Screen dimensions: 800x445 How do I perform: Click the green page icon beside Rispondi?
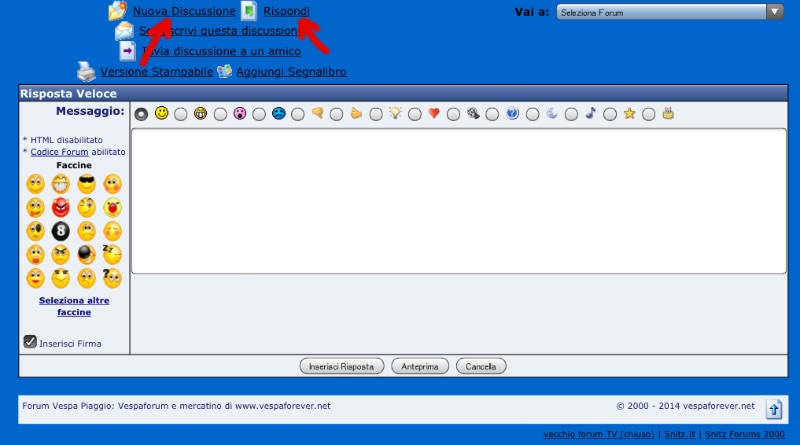point(248,11)
